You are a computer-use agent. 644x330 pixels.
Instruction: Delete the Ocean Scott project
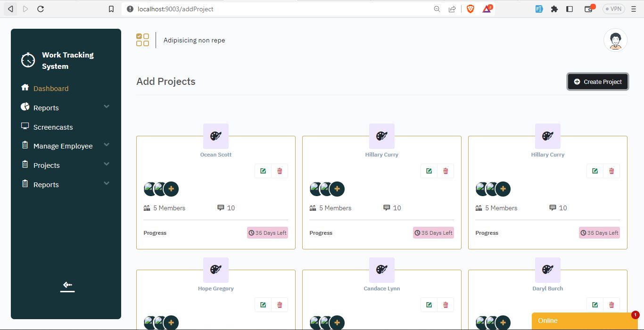click(x=280, y=171)
